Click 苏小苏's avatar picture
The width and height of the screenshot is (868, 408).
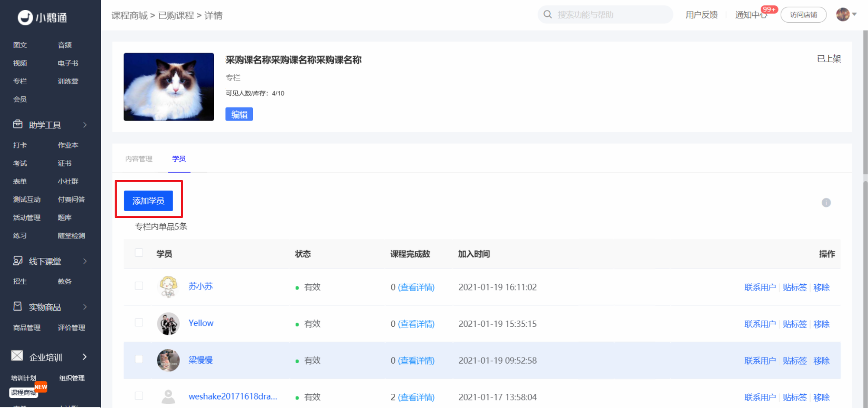(x=168, y=287)
